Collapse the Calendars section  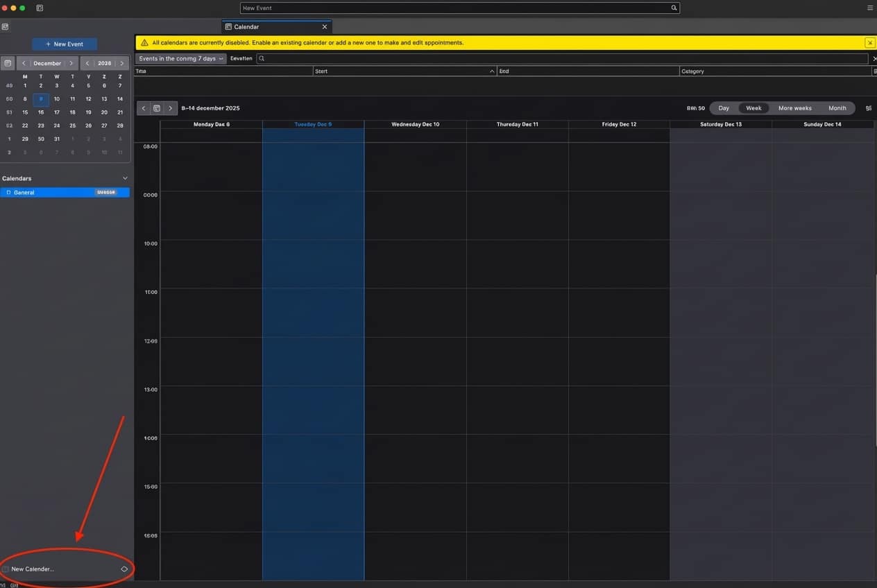[x=125, y=178]
